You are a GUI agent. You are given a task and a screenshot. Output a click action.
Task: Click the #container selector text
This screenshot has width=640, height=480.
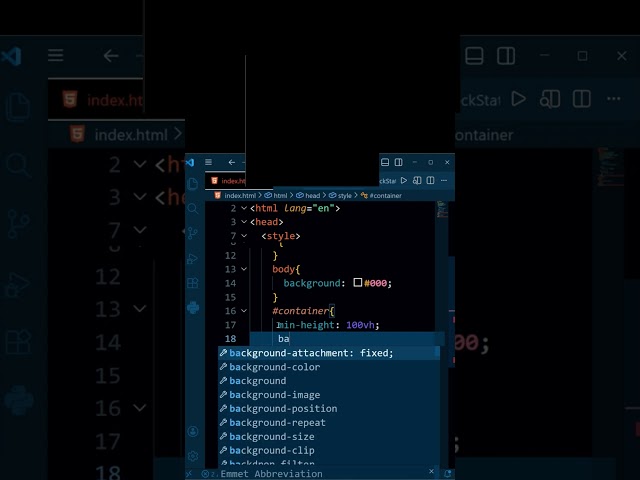(300, 311)
